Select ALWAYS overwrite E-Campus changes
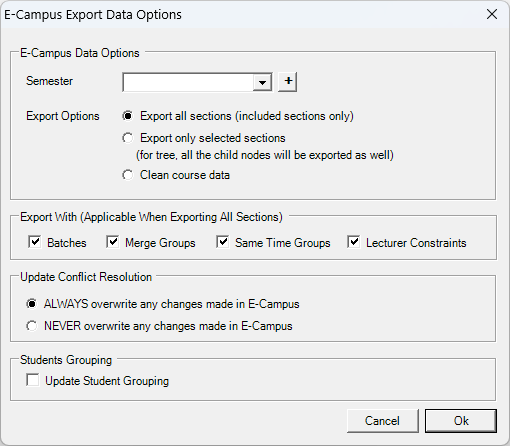Image resolution: width=510 pixels, height=446 pixels. [x=32, y=304]
